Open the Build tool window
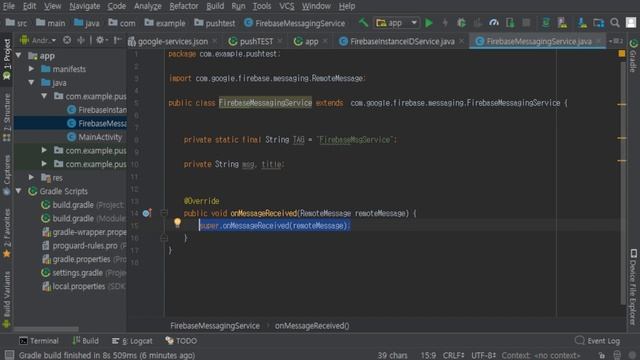640x360 pixels. 85,340
